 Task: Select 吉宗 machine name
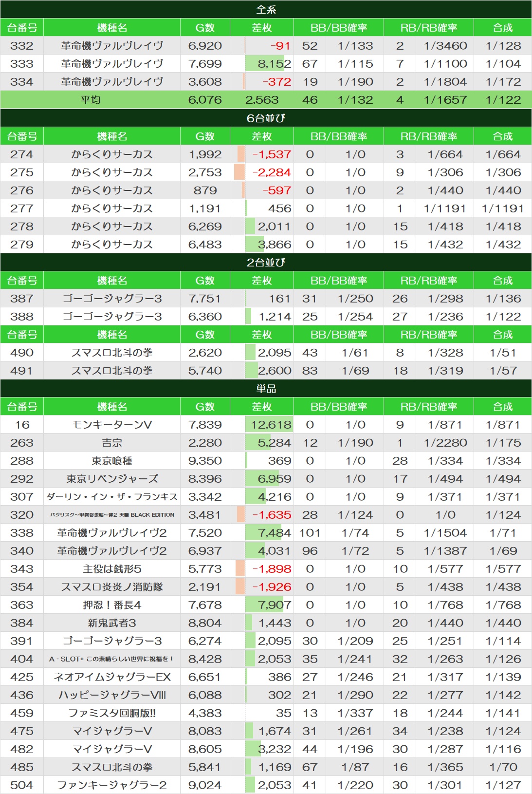(112, 443)
